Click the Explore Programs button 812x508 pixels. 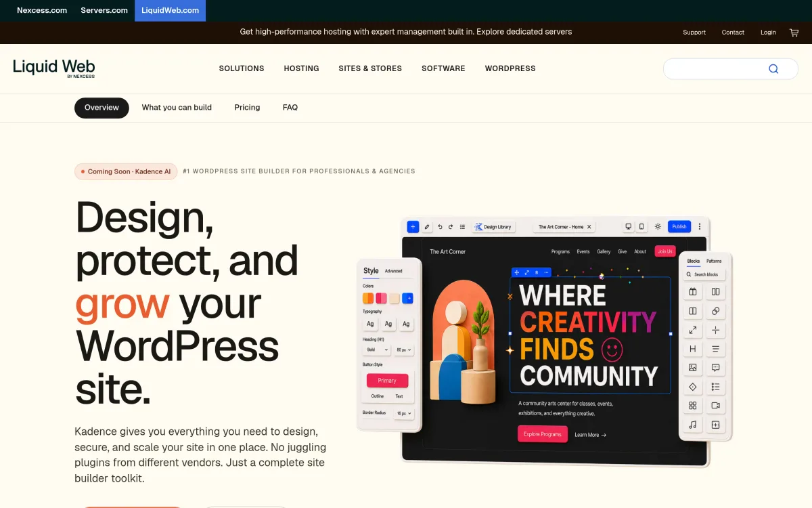[543, 434]
